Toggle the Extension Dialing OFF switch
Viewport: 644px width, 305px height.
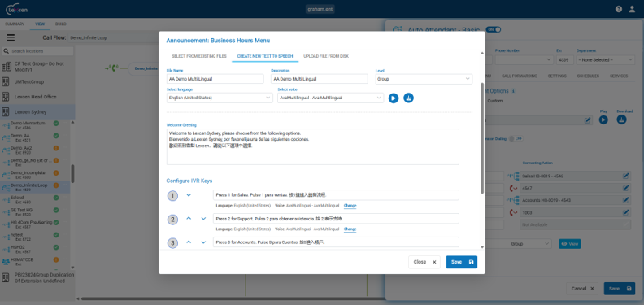click(x=516, y=138)
